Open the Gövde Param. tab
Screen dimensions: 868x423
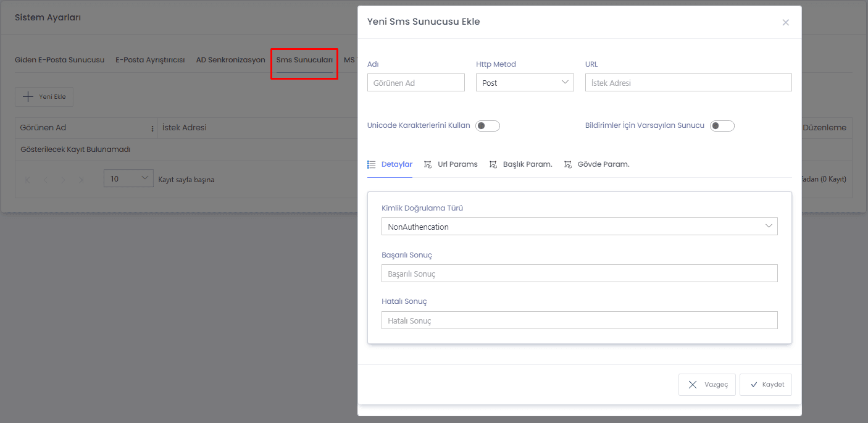coord(596,164)
